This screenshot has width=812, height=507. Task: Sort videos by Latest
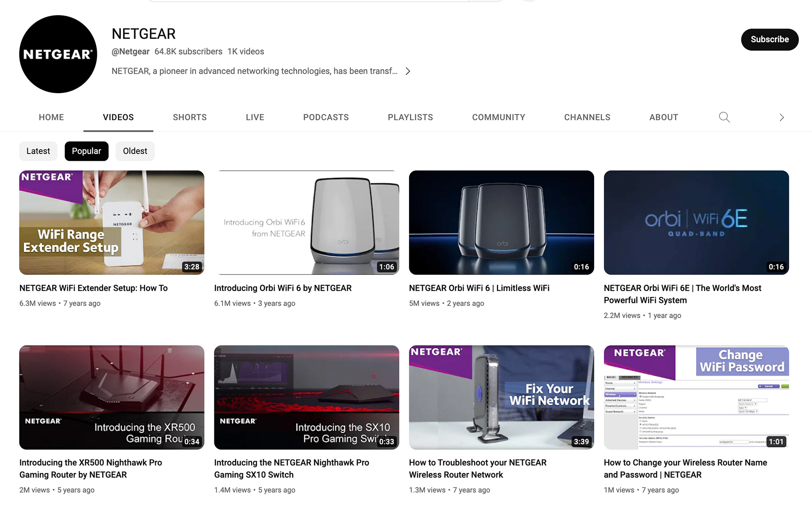pos(38,151)
